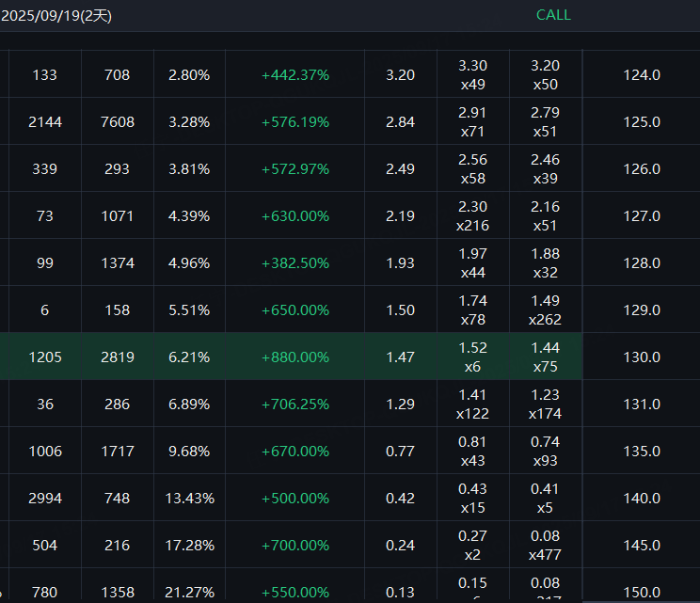Click the +706.25% change cell
The image size is (700, 603).
point(295,405)
